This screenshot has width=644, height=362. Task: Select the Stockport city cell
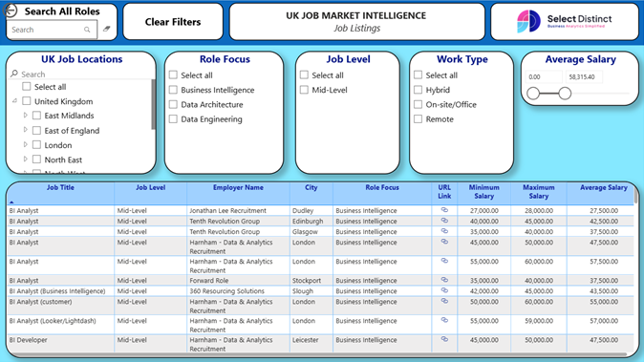(311, 281)
